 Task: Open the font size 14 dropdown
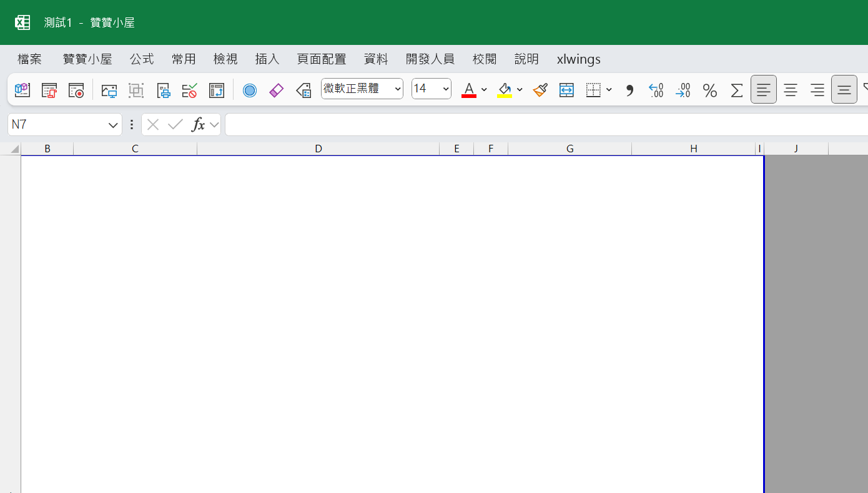pyautogui.click(x=446, y=89)
